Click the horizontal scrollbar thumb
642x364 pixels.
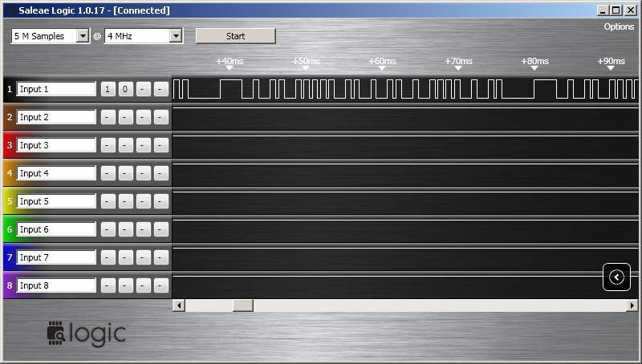(x=243, y=305)
